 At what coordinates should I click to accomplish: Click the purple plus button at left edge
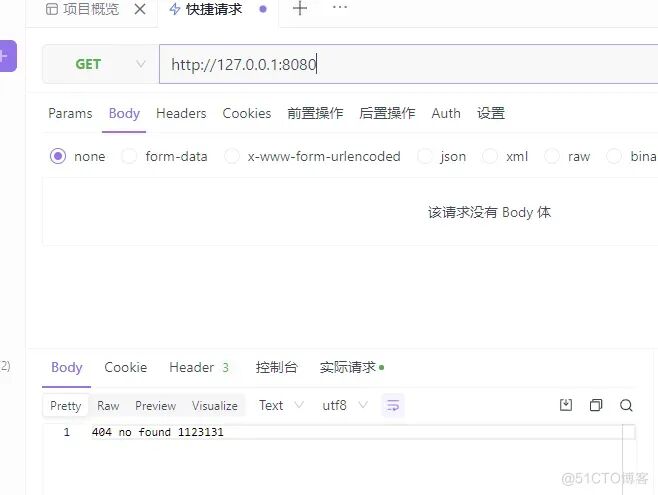pyautogui.click(x=7, y=56)
